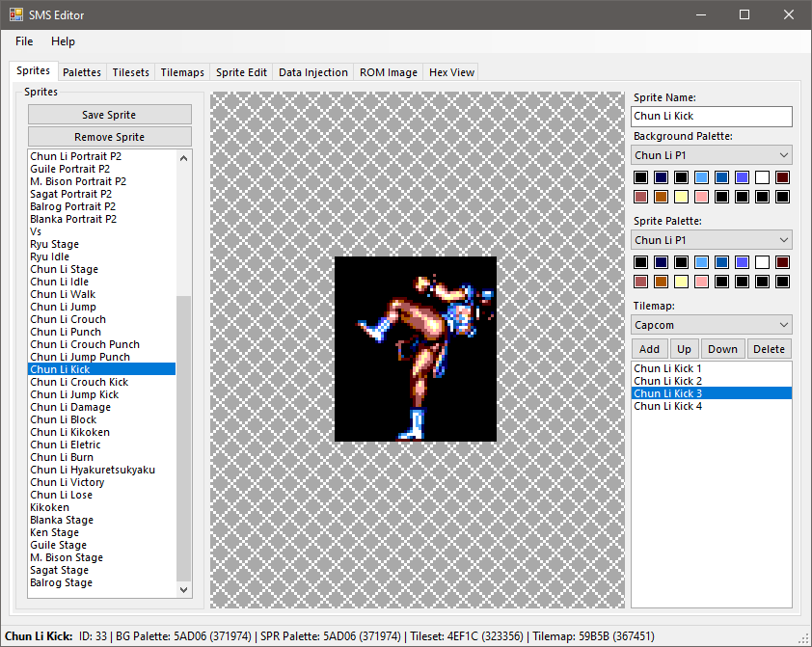Click the scroll-down arrow of sprite list
Viewport: 812px width, 647px height.
(x=184, y=589)
